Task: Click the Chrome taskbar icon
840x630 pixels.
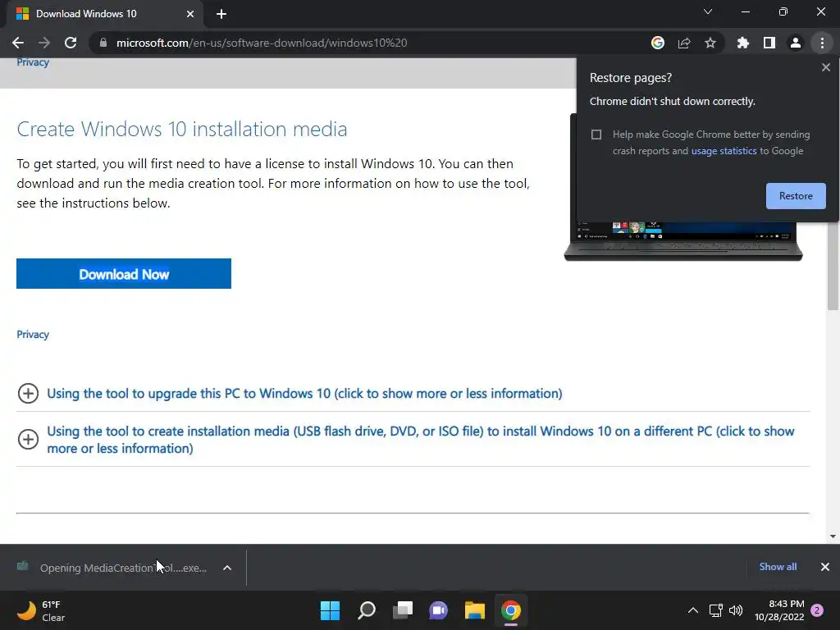Action: tap(511, 610)
